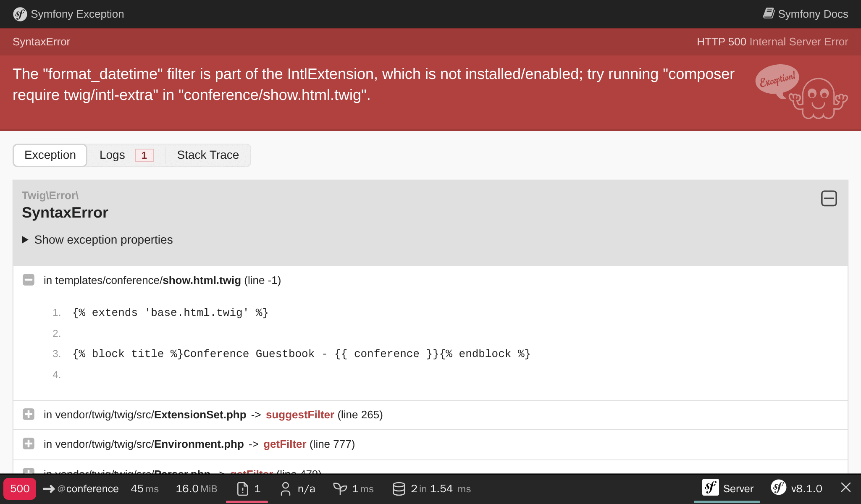Expand Show exception properties
The image size is (861, 504).
(97, 239)
